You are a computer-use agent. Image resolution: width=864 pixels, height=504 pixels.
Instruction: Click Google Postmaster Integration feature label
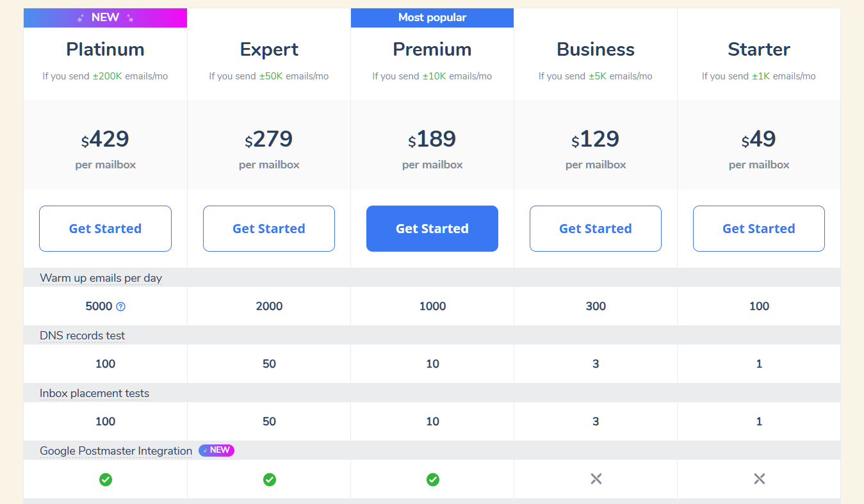point(116,451)
